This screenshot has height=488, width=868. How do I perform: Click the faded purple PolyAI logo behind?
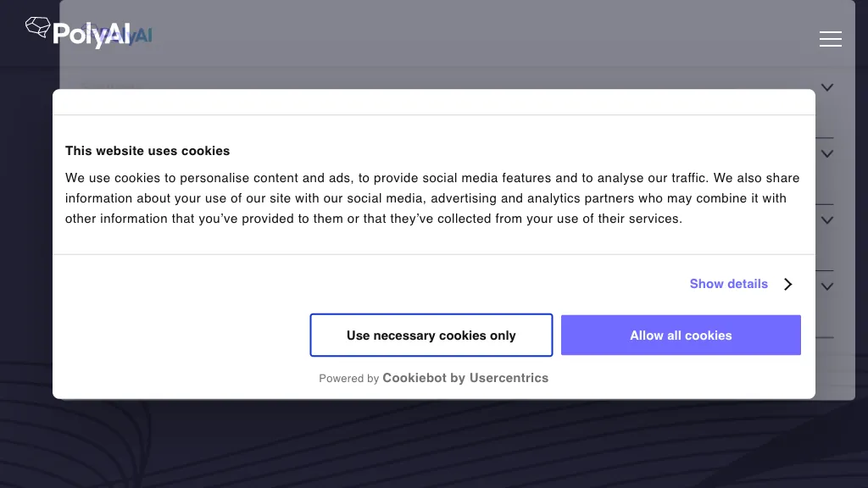(141, 36)
